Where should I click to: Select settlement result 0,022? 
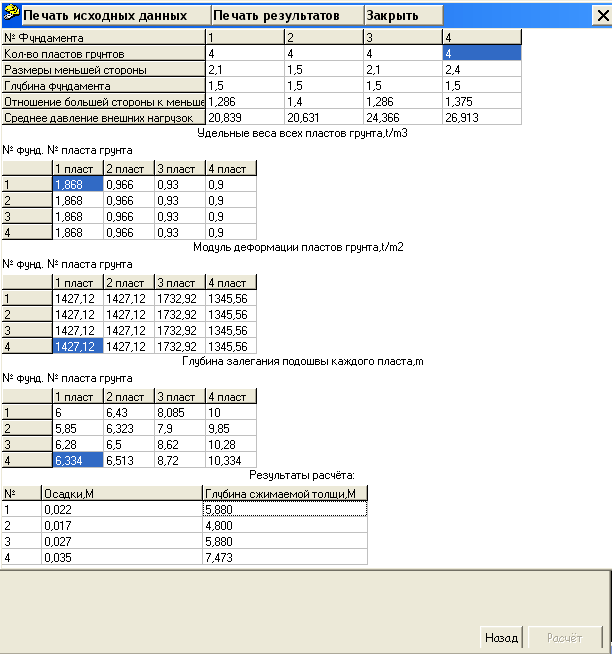122,509
